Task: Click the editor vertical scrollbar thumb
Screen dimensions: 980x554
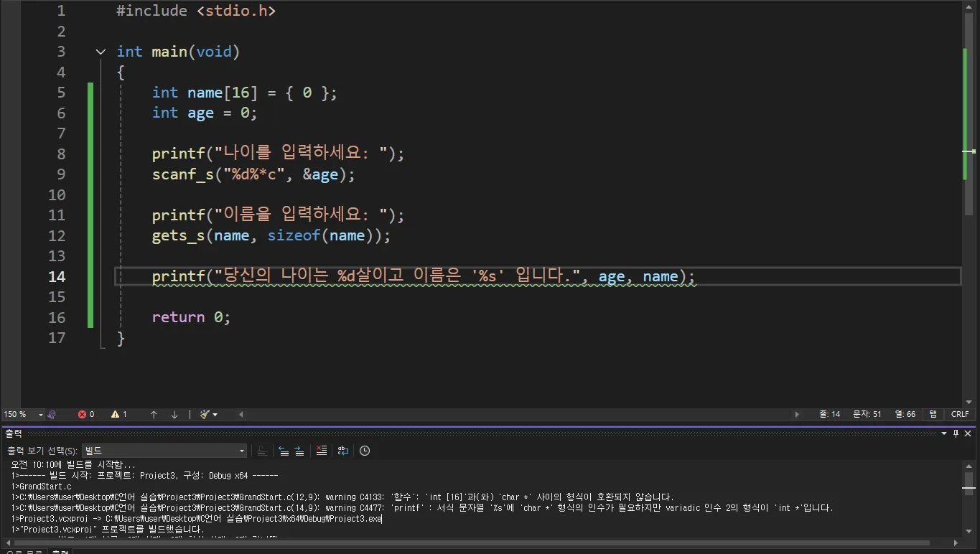Action: pos(969,115)
